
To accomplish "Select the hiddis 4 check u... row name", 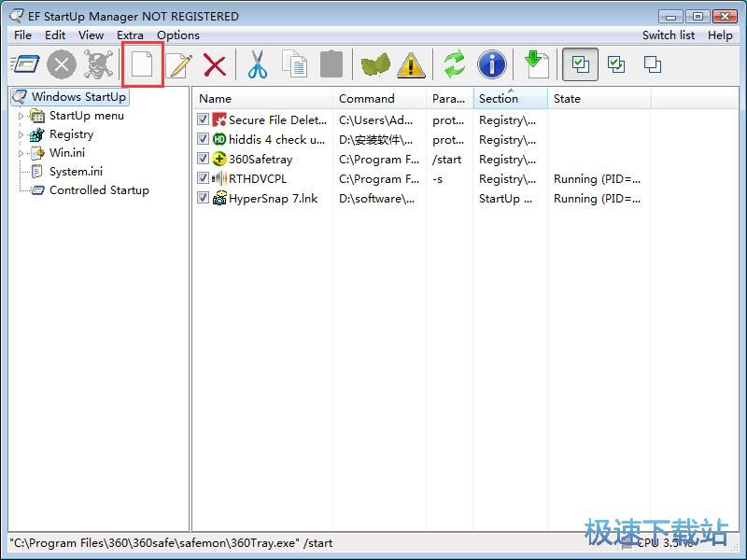I will (276, 139).
